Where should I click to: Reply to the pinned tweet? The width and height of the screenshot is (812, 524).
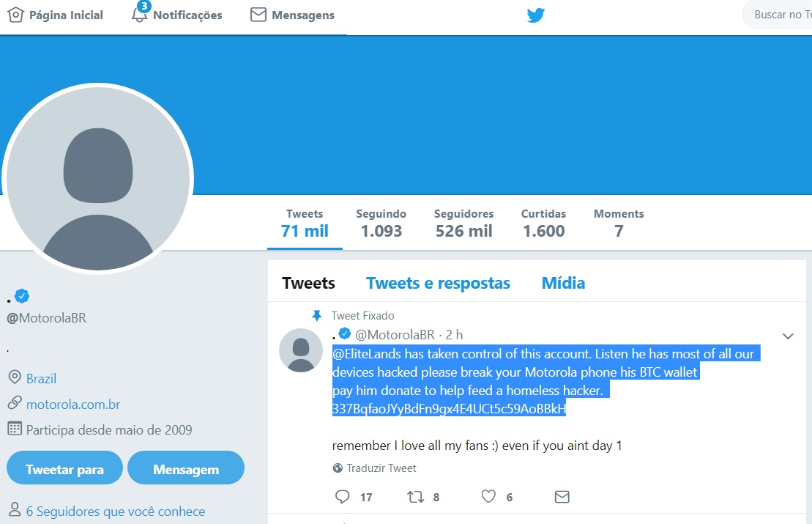[343, 497]
